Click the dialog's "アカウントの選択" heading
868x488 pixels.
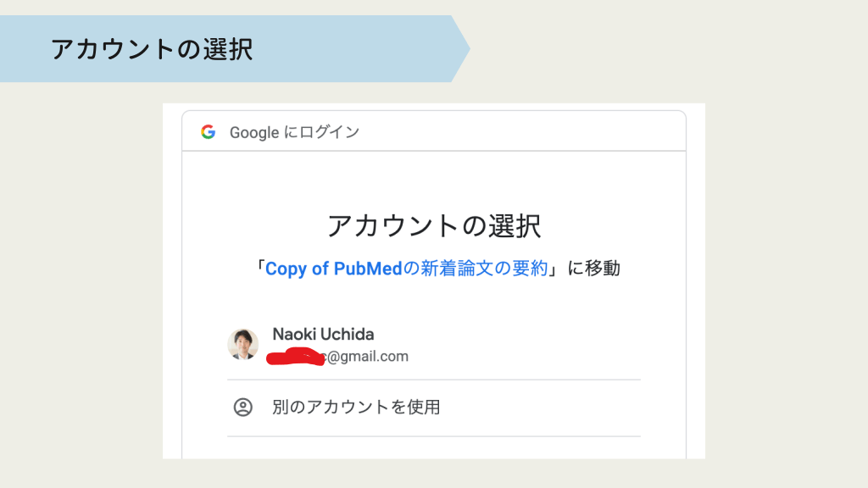[x=434, y=226]
